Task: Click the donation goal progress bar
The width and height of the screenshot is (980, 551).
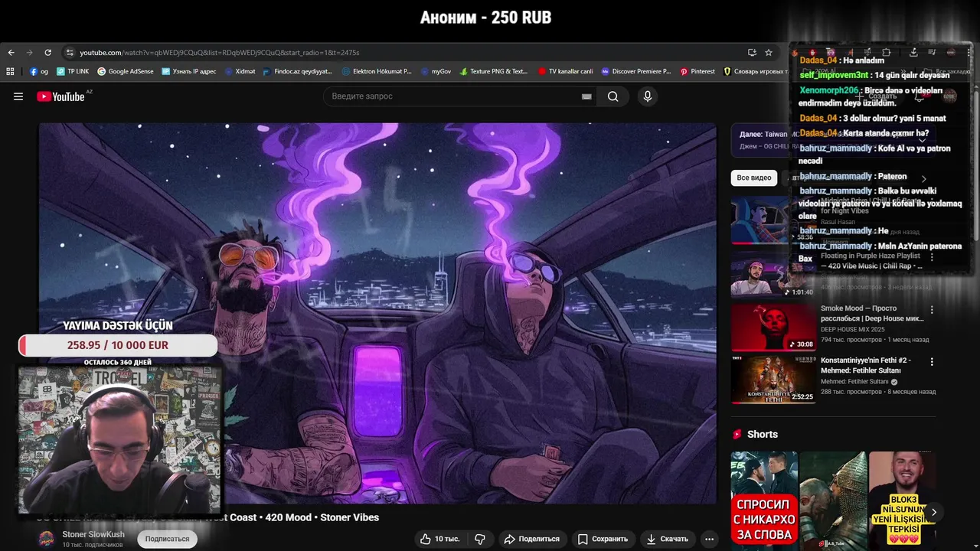Action: 117,345
